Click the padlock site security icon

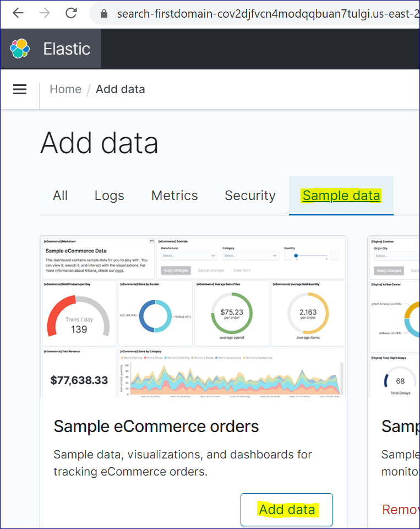[x=104, y=14]
